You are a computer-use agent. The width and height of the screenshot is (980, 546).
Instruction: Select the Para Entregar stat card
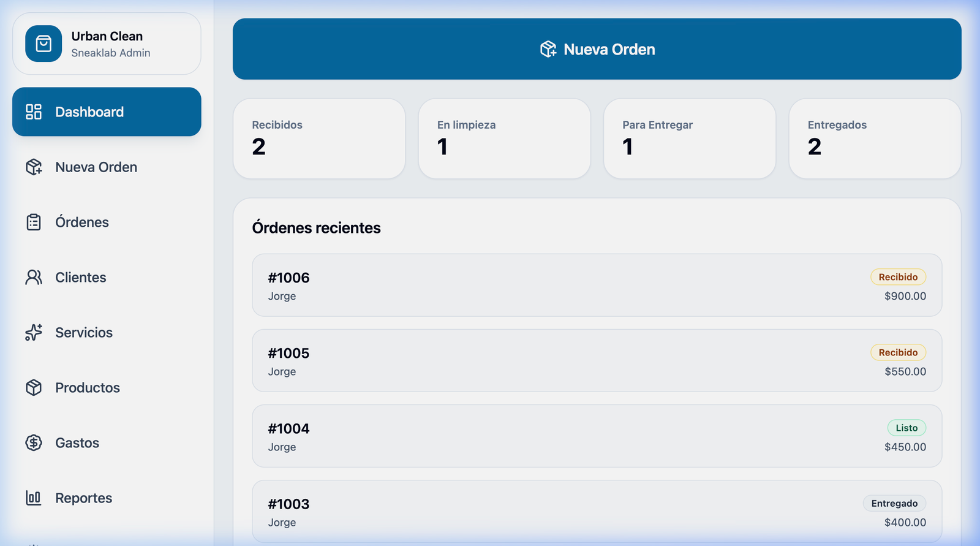point(690,138)
